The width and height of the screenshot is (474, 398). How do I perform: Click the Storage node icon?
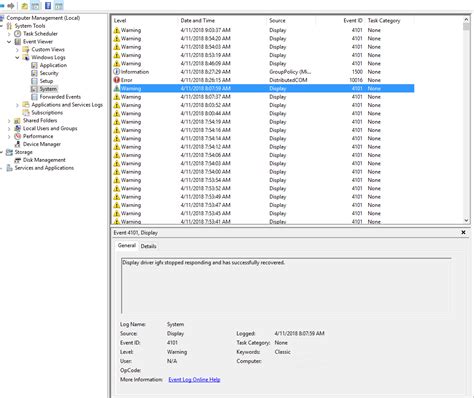[9, 152]
